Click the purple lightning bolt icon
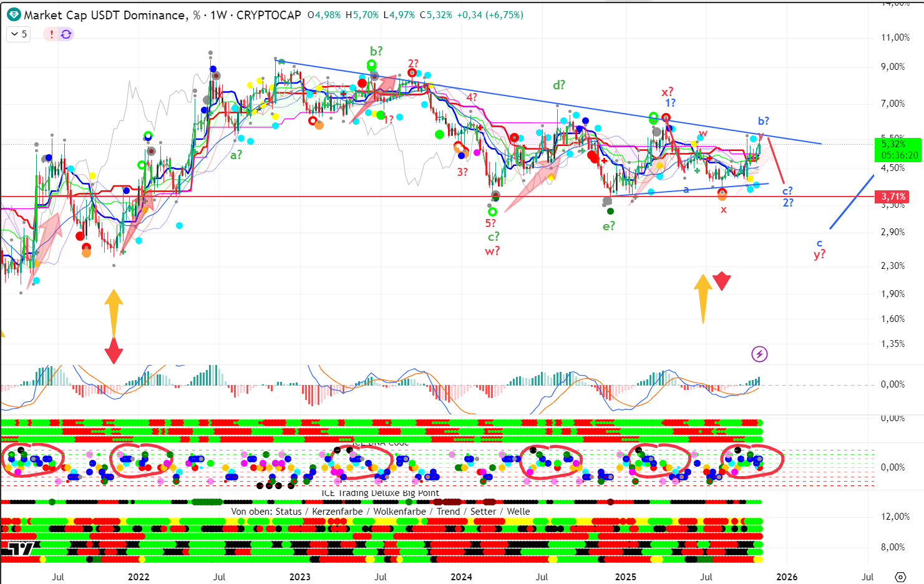Viewport: 924px width, 584px height. point(759,354)
